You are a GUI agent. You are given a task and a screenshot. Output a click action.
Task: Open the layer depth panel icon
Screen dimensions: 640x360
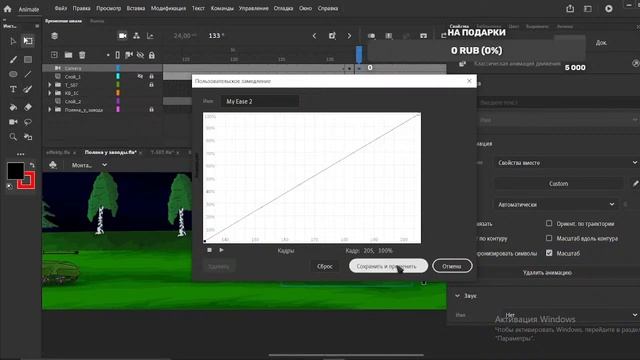tap(150, 36)
